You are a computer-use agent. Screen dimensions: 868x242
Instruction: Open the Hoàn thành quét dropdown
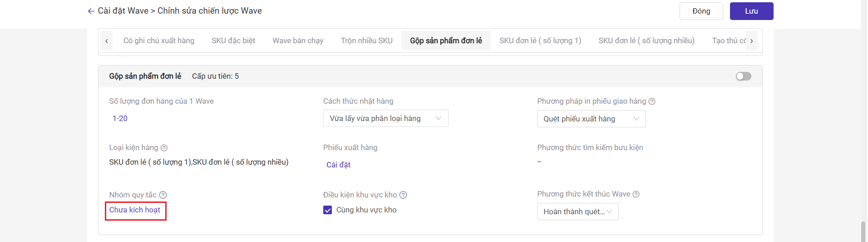(x=577, y=212)
